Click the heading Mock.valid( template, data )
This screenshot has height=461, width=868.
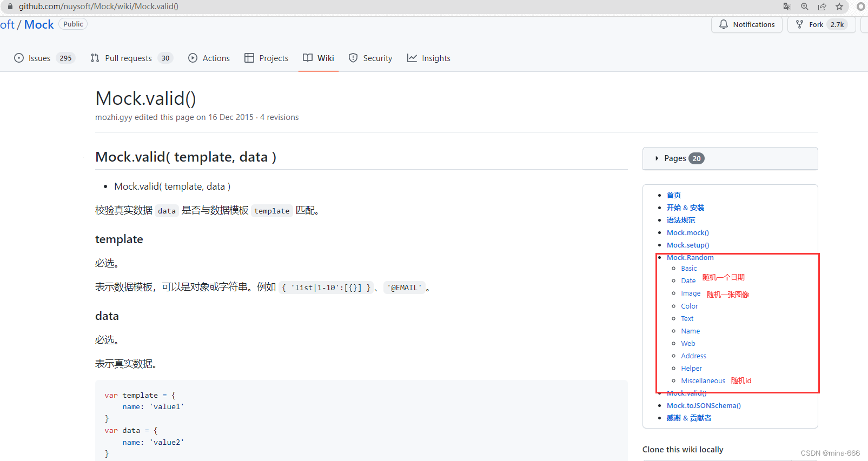(185, 157)
